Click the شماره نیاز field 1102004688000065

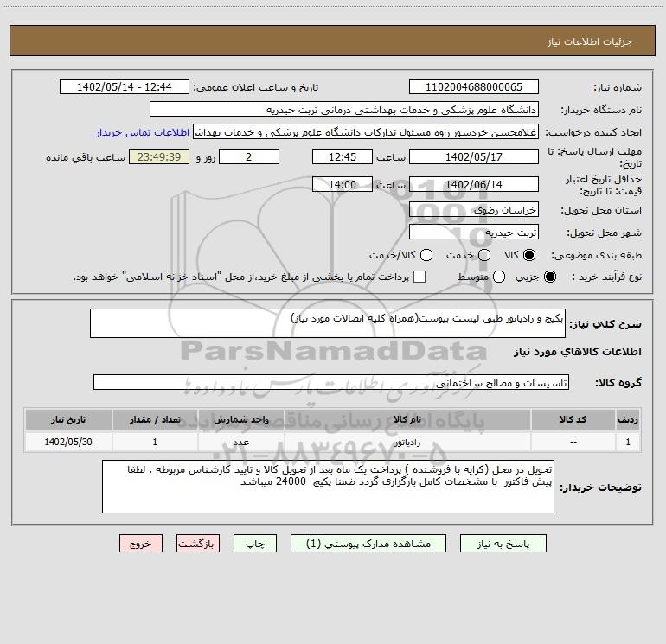pos(474,86)
